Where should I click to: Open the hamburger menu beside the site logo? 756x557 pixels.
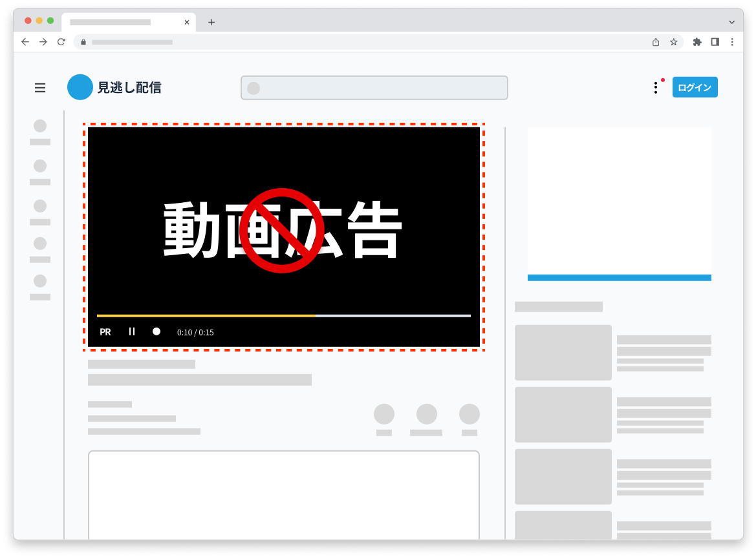39,87
